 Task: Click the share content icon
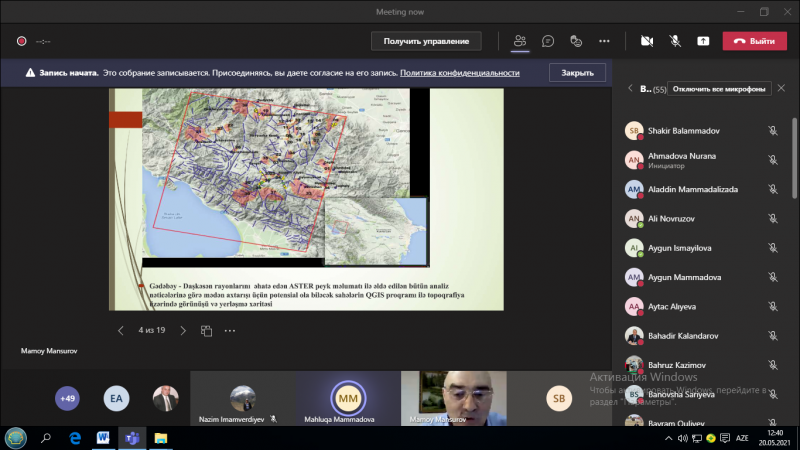pos(703,41)
